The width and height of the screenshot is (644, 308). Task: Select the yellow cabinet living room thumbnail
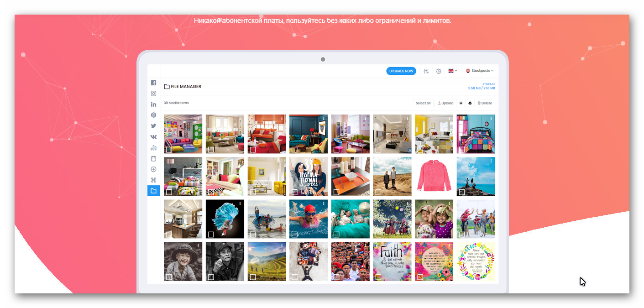(267, 177)
